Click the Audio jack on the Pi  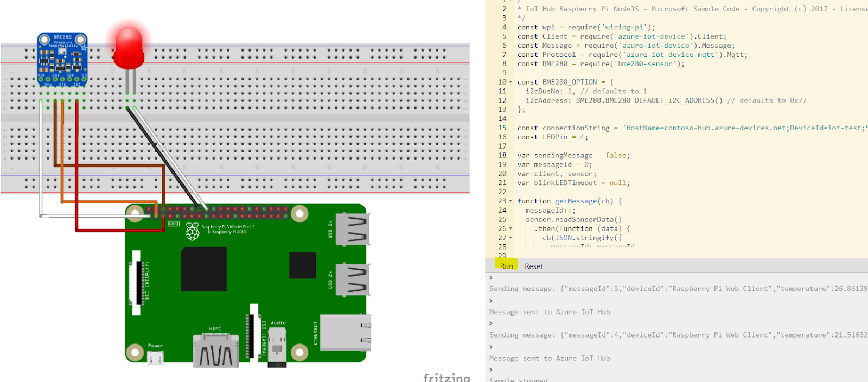click(277, 347)
